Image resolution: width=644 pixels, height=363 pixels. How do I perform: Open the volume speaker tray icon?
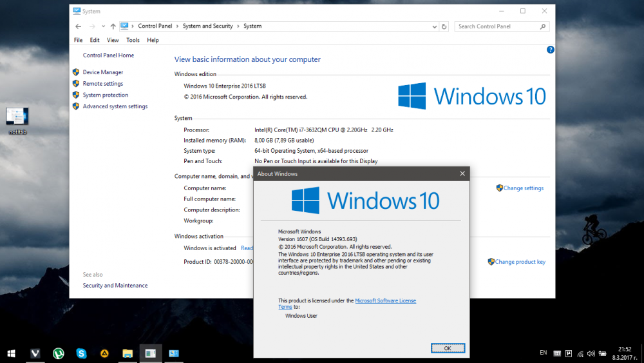point(591,353)
